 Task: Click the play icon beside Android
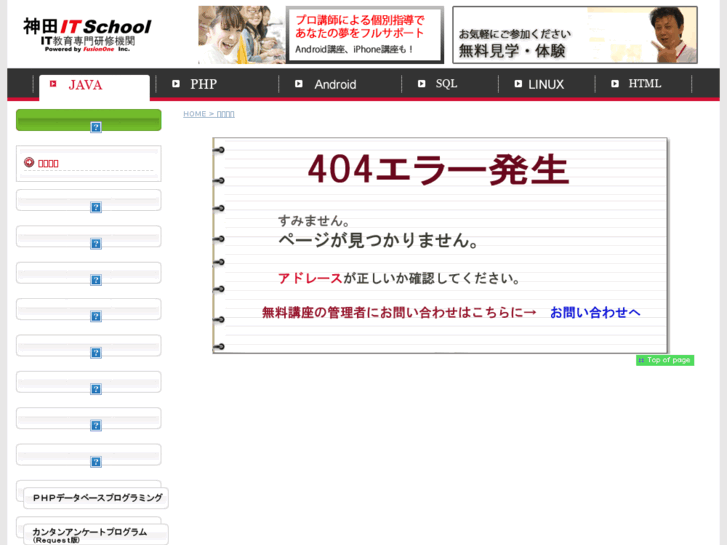click(x=299, y=84)
